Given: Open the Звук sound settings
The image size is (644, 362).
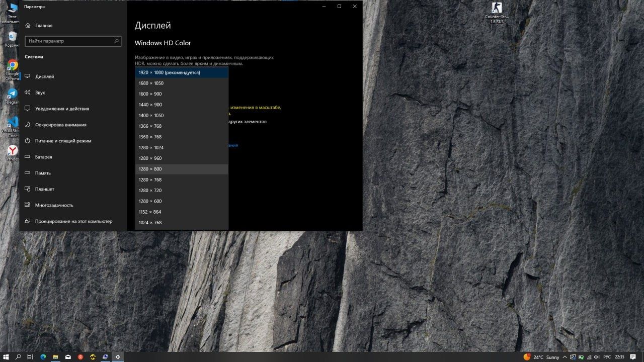Looking at the screenshot, I should [x=73, y=93].
